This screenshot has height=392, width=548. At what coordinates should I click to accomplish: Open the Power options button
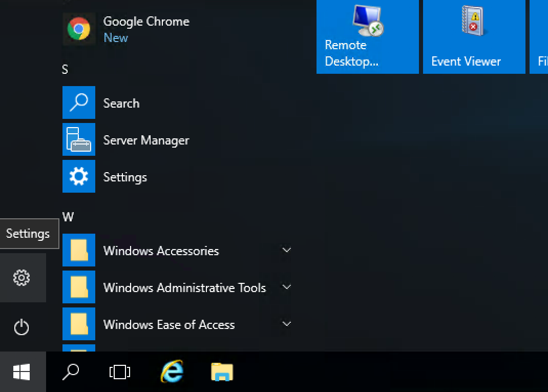[22, 327]
